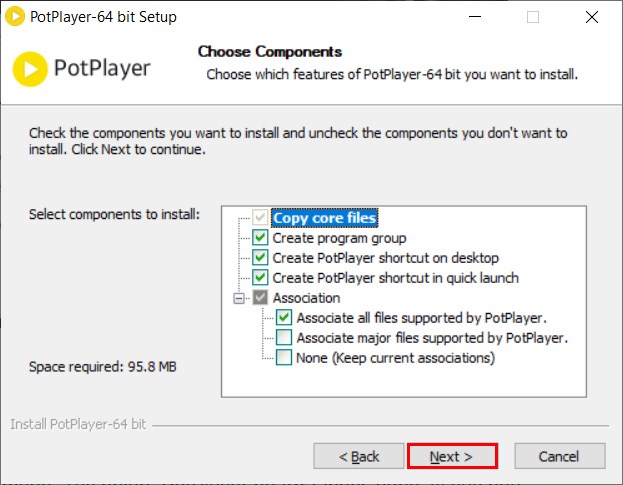Screen dimensions: 623x485
Task: Click the PotPlayer-64 bit Setup window title
Action: tap(103, 17)
